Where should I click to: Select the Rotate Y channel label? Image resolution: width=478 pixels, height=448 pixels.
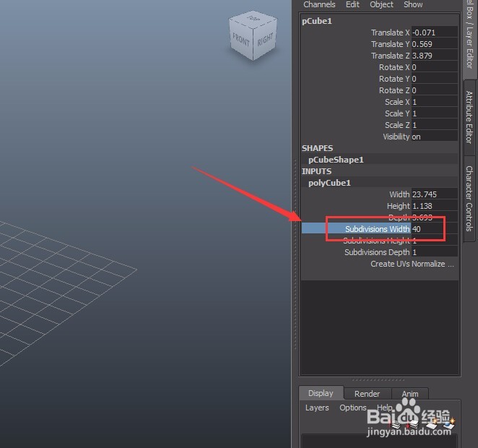[x=394, y=79]
